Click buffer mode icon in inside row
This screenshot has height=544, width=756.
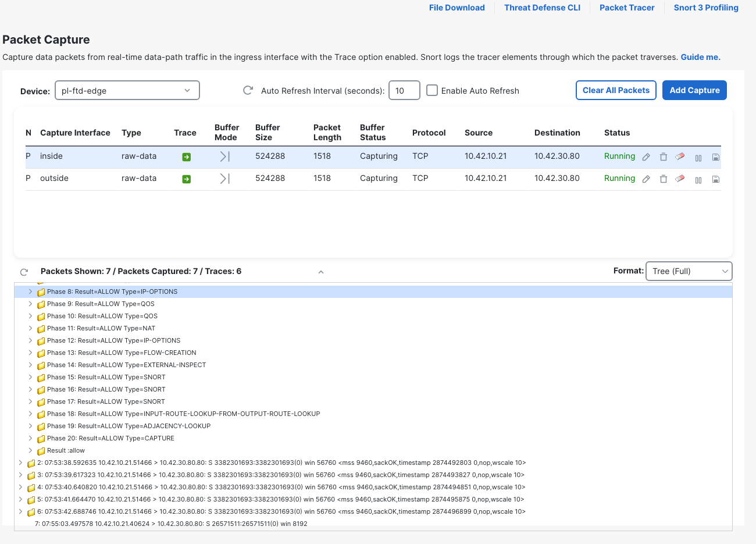point(224,157)
